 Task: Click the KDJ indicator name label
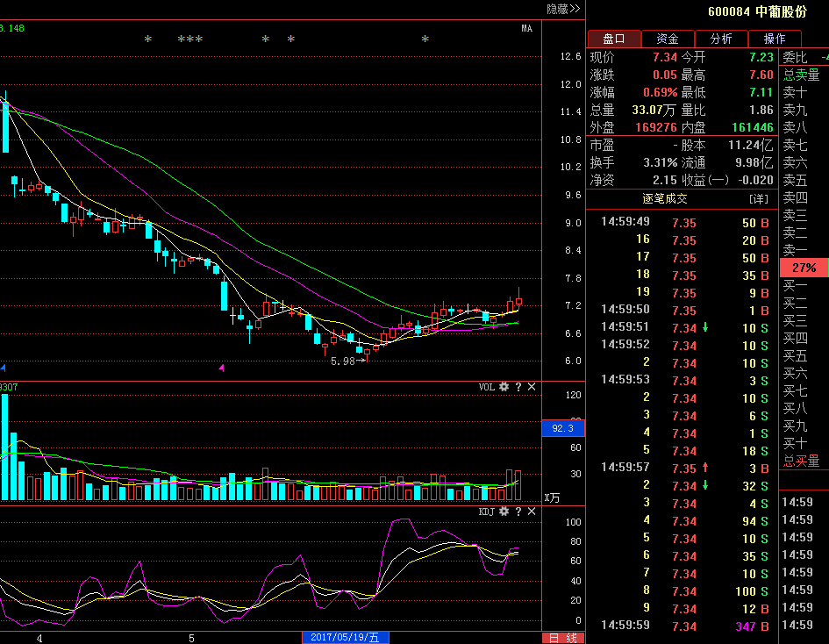pos(487,512)
